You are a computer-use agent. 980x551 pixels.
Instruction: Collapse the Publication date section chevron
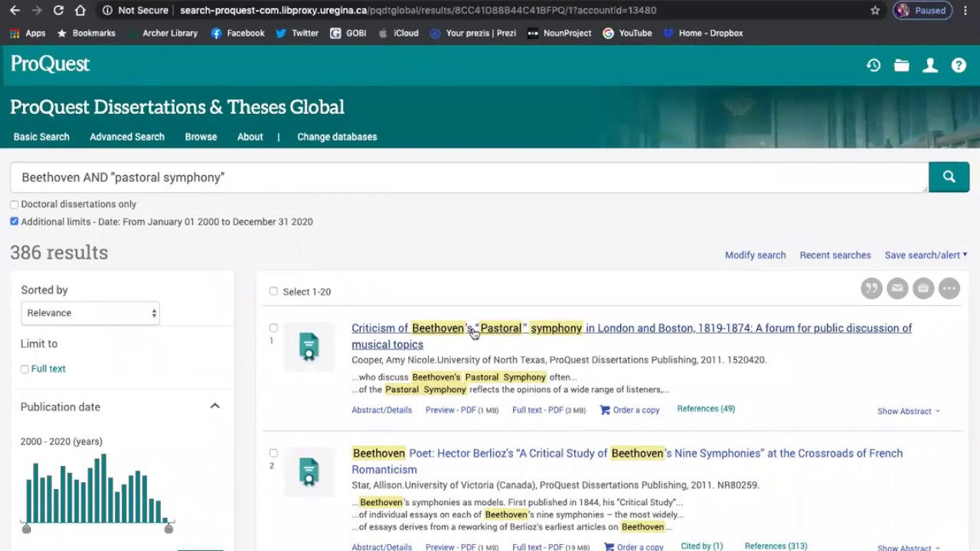[x=215, y=406]
